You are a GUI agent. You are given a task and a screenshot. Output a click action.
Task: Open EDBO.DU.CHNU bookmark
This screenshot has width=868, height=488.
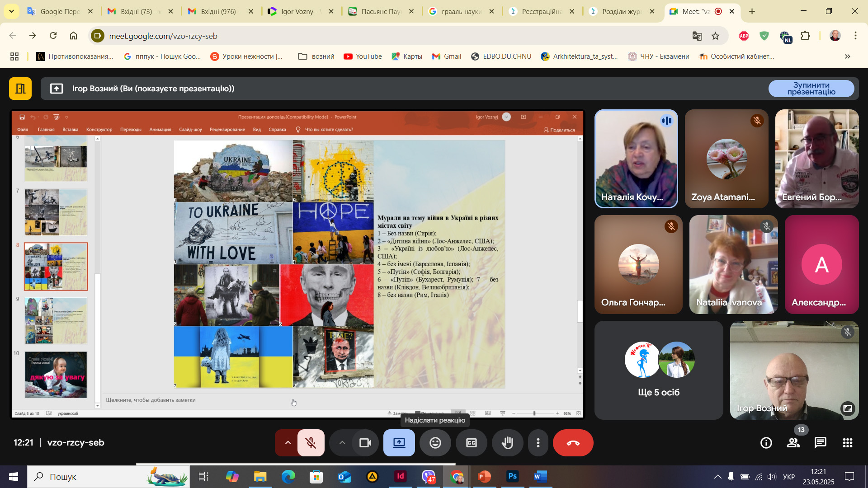point(501,56)
